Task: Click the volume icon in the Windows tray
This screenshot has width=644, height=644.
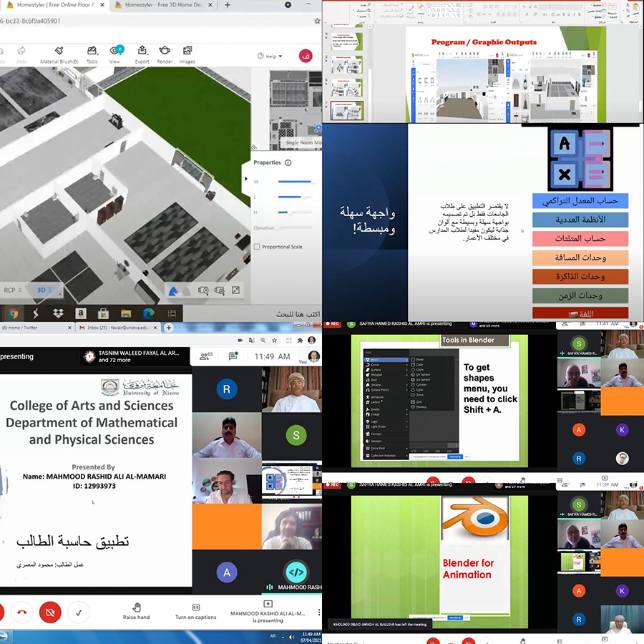Action: point(292,637)
